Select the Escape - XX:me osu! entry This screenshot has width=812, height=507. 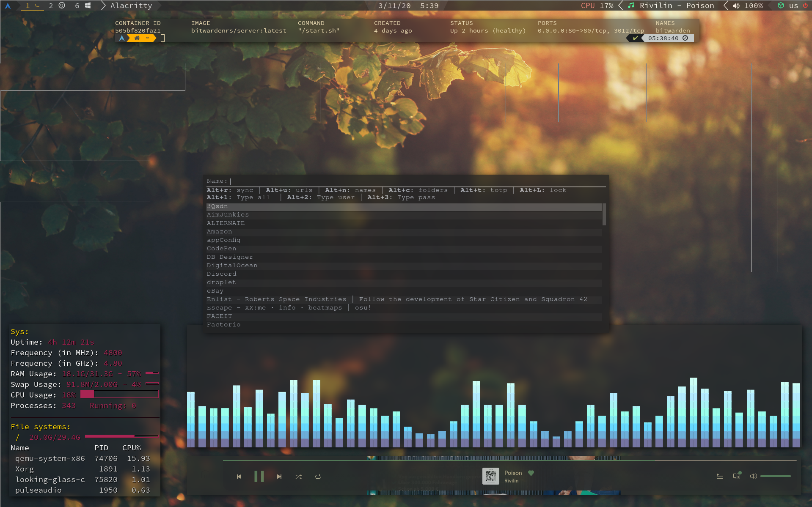click(x=404, y=308)
